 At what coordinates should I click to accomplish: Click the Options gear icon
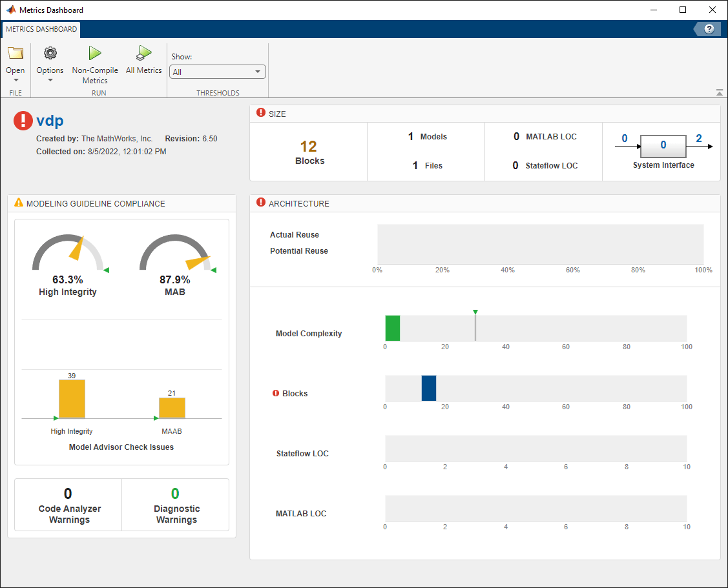(50, 54)
